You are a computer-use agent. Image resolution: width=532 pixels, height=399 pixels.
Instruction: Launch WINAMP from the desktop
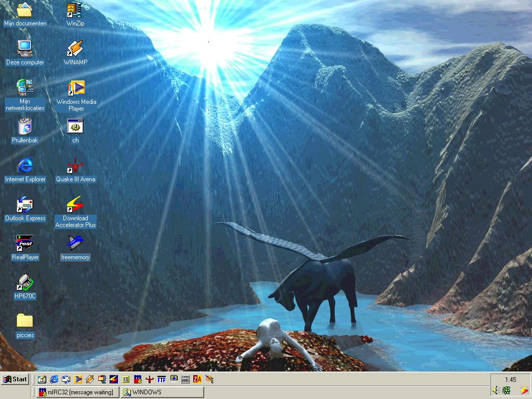click(75, 49)
